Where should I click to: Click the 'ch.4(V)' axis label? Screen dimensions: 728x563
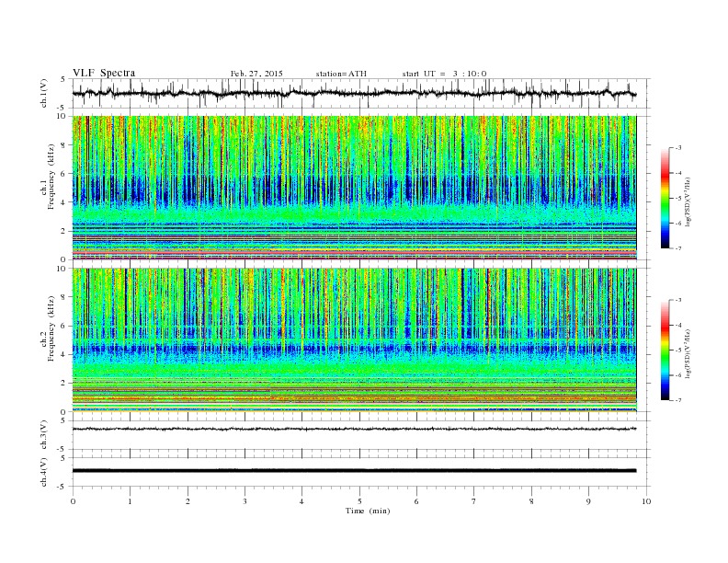[x=44, y=472]
